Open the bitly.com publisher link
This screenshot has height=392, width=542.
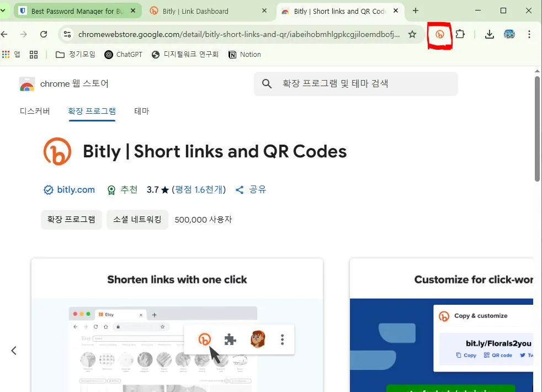click(76, 190)
